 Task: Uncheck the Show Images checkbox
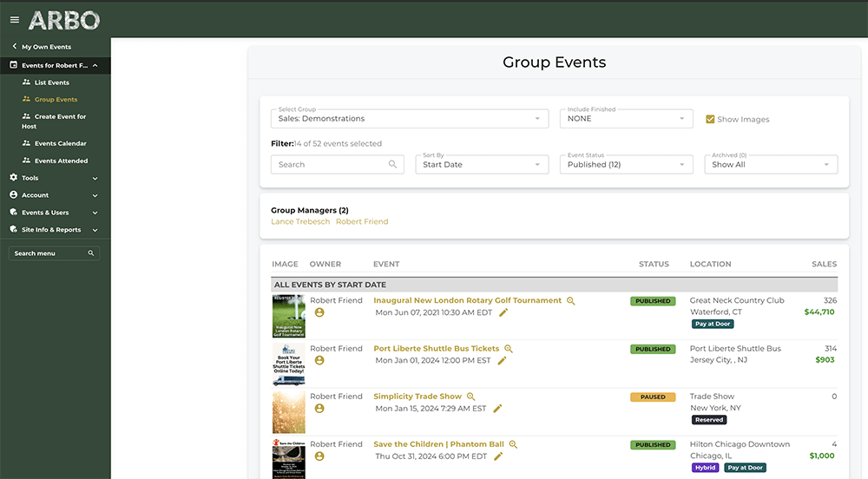710,119
